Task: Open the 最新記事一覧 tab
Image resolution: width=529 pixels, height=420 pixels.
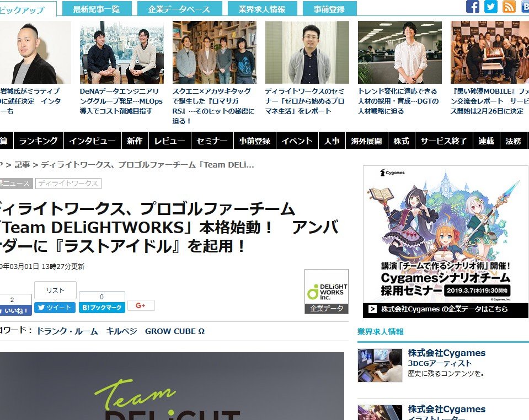Action: 97,9
